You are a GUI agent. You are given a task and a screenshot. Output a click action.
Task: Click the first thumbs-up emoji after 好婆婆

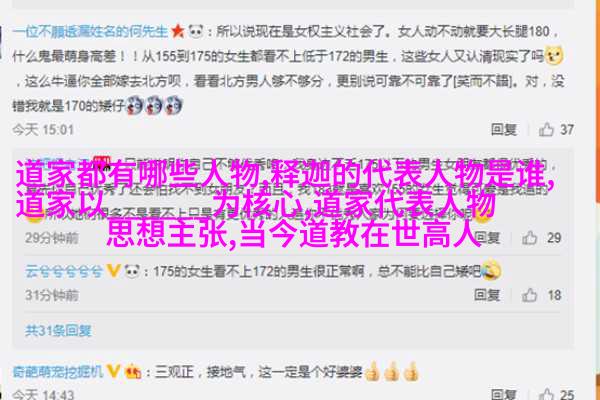372,371
